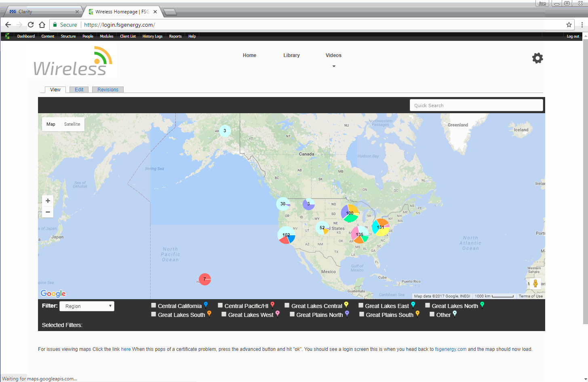Switch to the Edit tab
This screenshot has height=382, width=588.
pos(79,90)
